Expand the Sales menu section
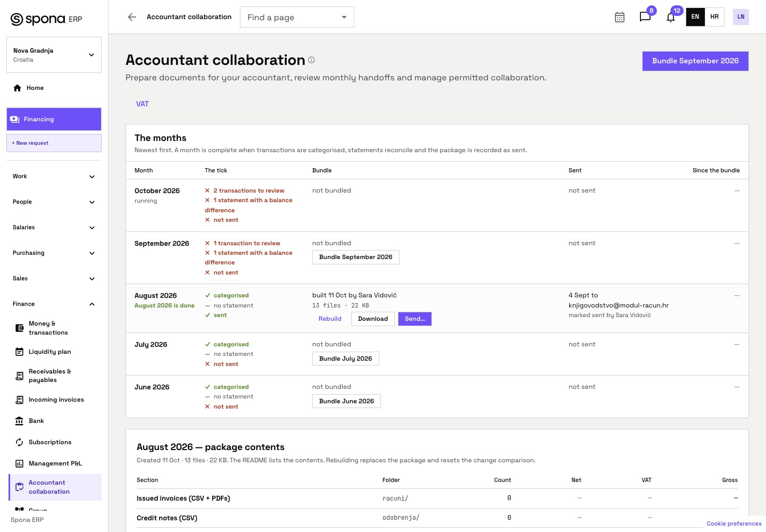 point(54,278)
